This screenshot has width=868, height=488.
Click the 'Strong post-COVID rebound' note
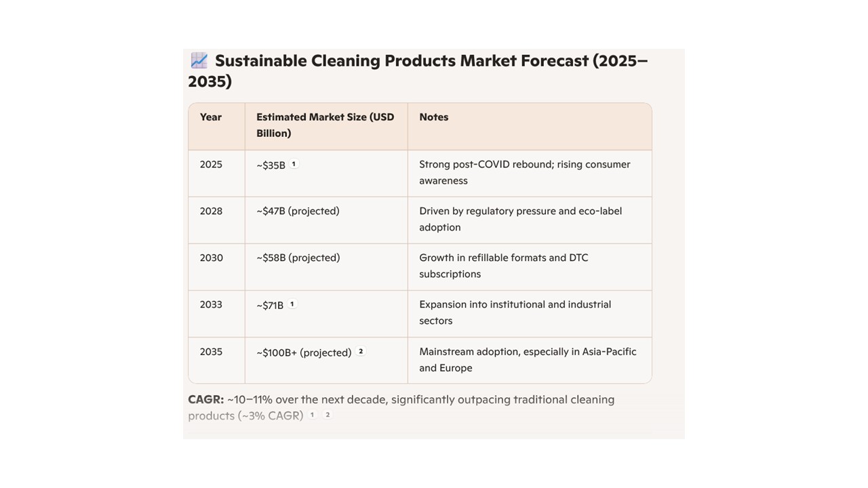coord(524,172)
